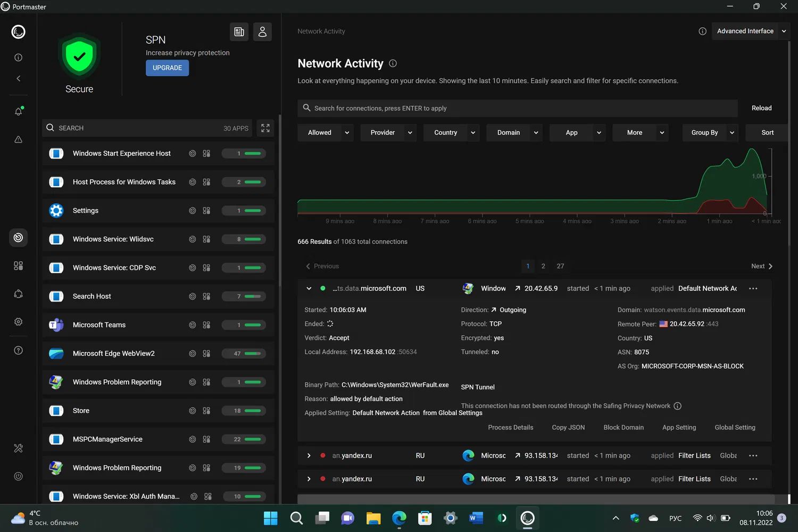Click the SPN UPGRADE button
Viewport: 798px width, 532px height.
click(167, 68)
